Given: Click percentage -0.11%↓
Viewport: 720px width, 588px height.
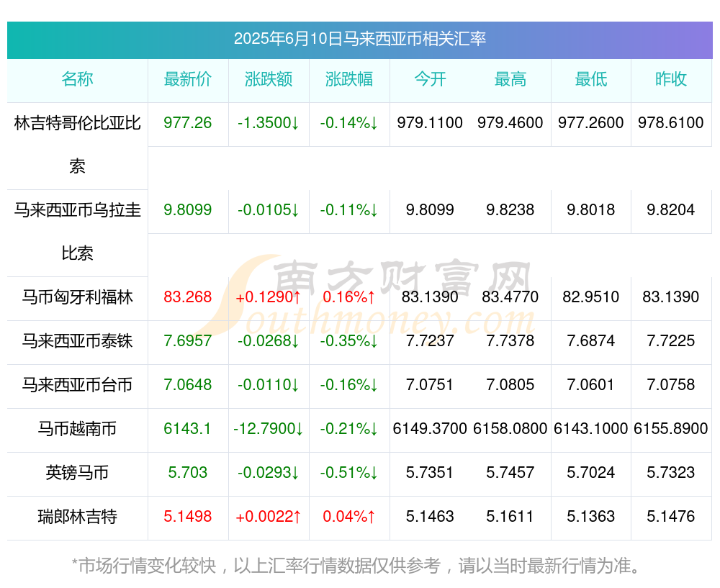Looking at the screenshot, I should [349, 210].
